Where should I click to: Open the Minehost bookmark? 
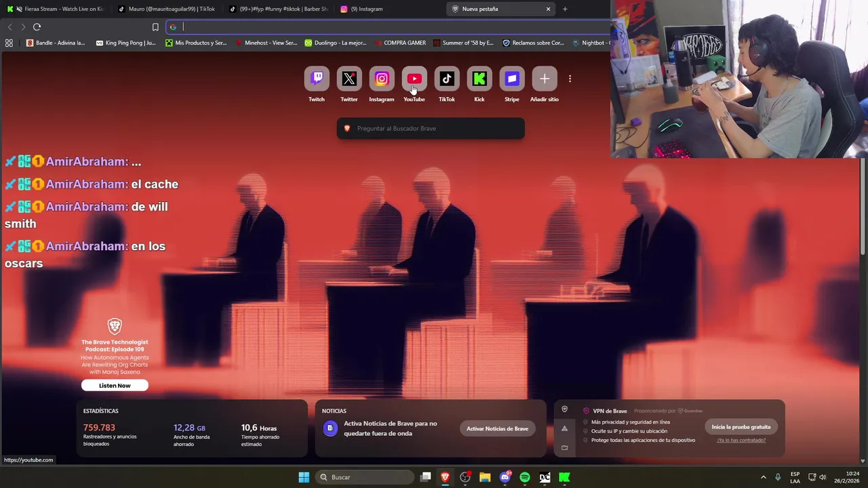click(266, 43)
